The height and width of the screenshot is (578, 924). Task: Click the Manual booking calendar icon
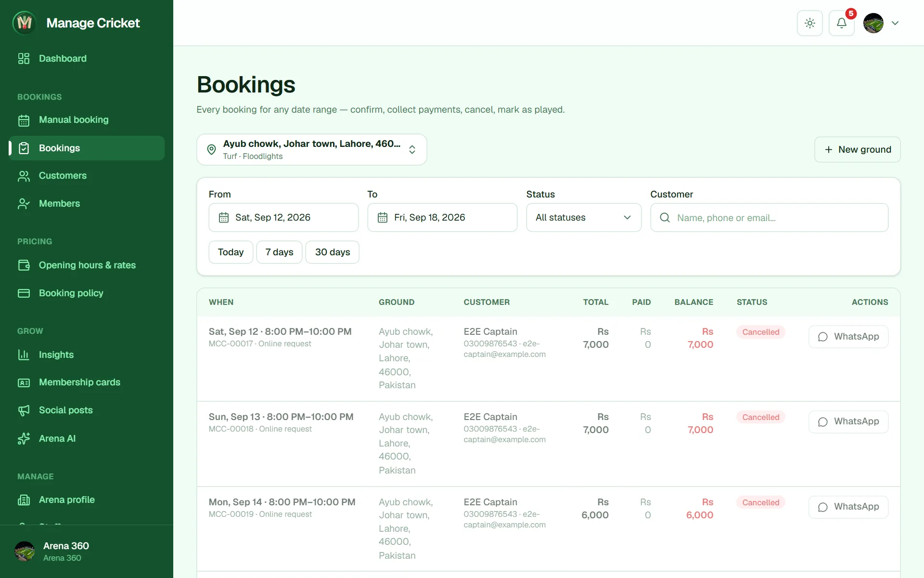24,120
